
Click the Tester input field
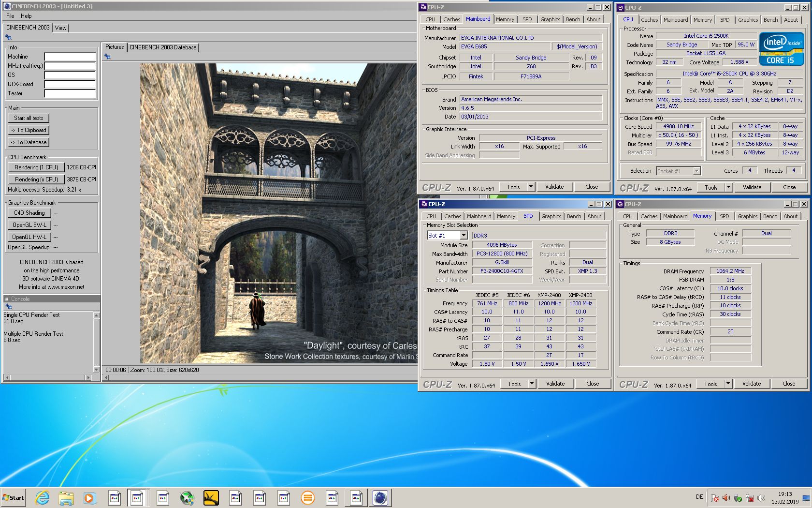(70, 93)
